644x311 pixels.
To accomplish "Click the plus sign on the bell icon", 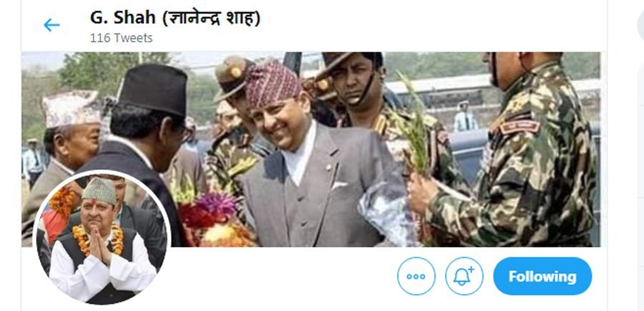I will click(x=471, y=269).
